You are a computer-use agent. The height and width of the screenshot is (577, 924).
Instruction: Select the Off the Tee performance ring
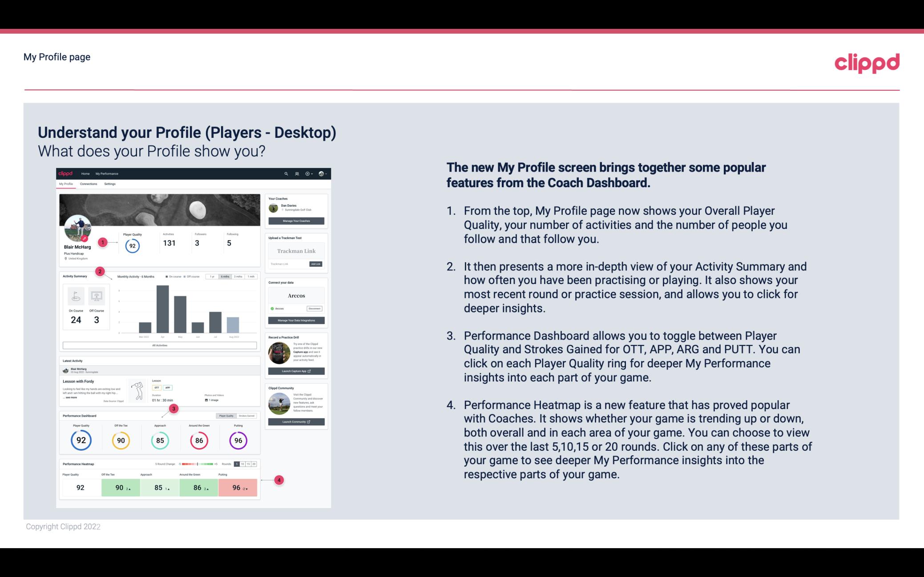click(121, 440)
